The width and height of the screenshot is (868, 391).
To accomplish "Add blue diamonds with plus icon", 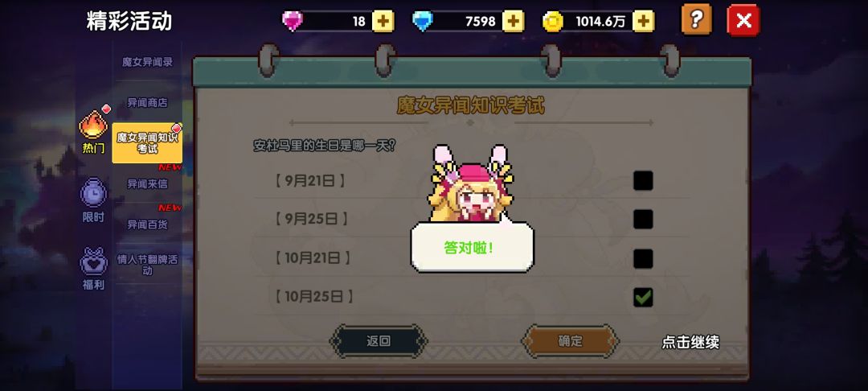I will [513, 22].
